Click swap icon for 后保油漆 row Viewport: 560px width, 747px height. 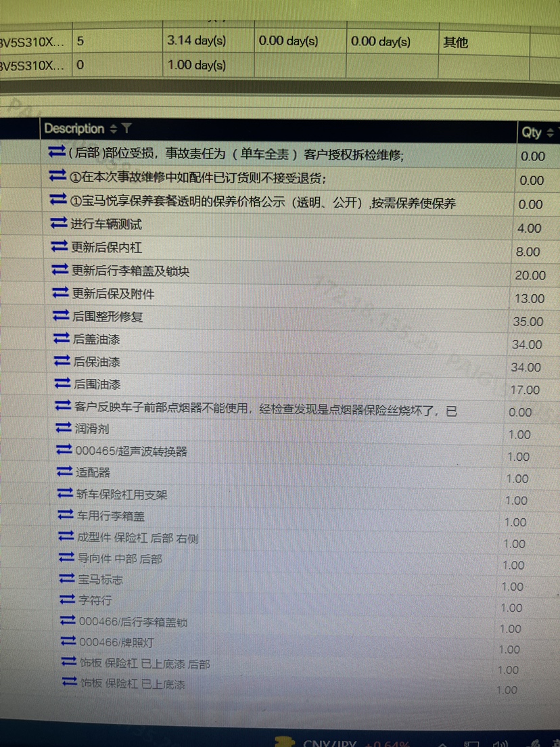coord(62,361)
